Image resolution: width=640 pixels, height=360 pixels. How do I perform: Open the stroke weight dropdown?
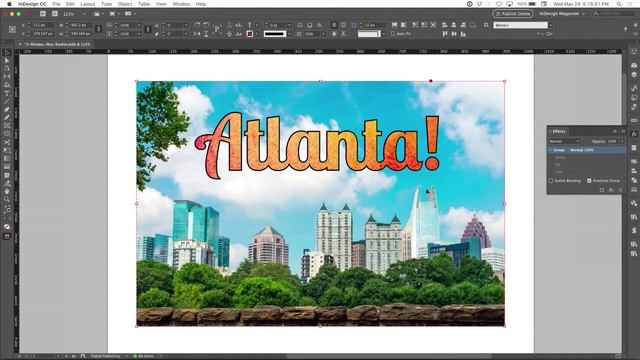click(289, 25)
